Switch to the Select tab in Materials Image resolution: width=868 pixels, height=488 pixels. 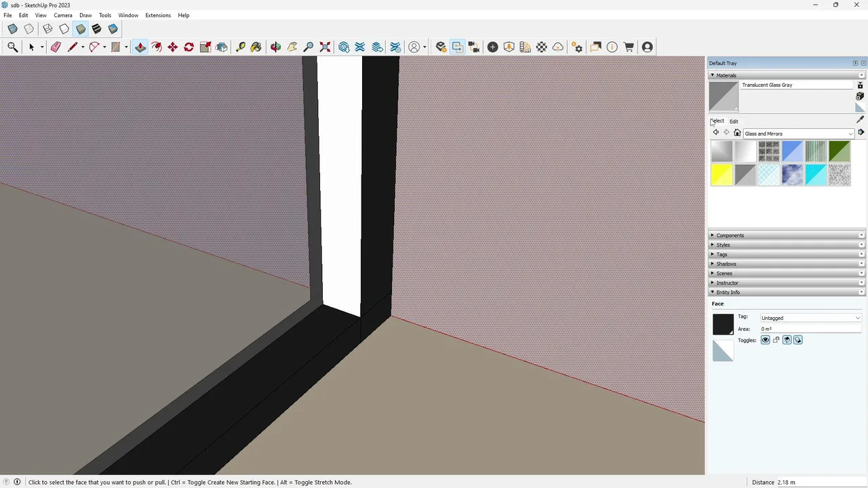pos(717,121)
